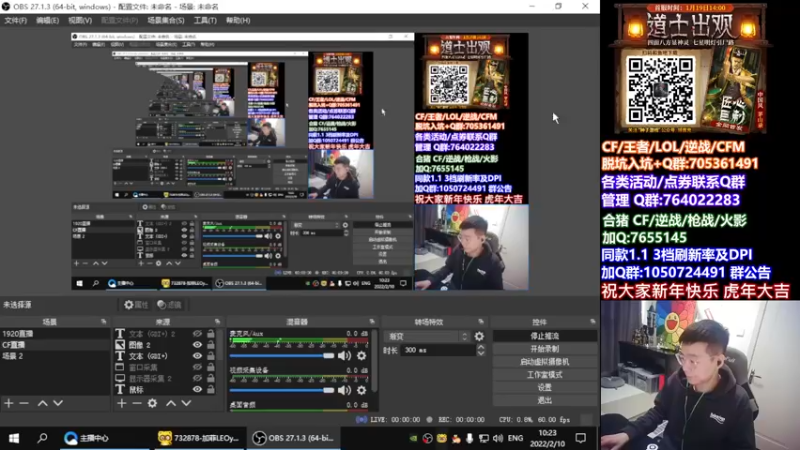
Task: Open 麦克风/Aux audio settings gear
Action: [362, 356]
